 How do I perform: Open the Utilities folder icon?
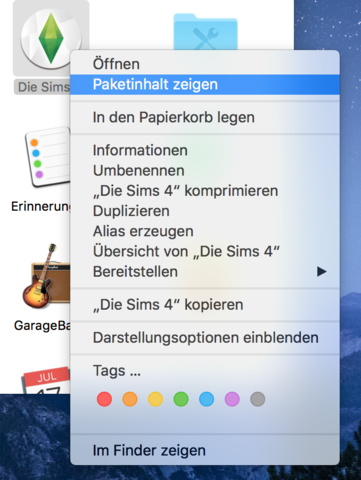pos(205,32)
